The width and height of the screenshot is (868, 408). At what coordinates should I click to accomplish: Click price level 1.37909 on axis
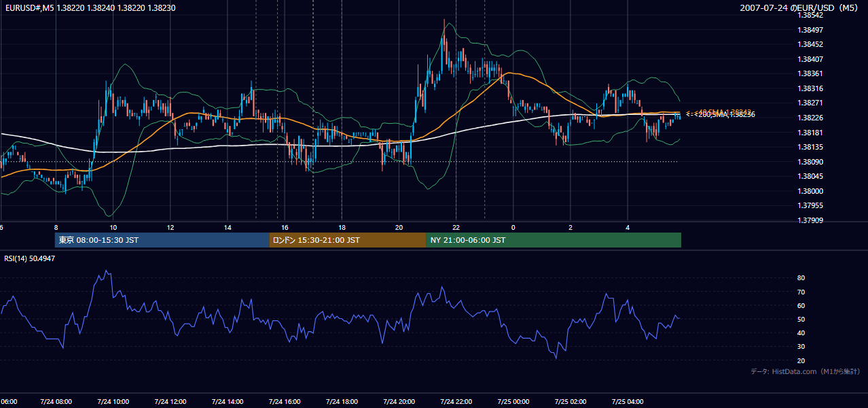[812, 220]
